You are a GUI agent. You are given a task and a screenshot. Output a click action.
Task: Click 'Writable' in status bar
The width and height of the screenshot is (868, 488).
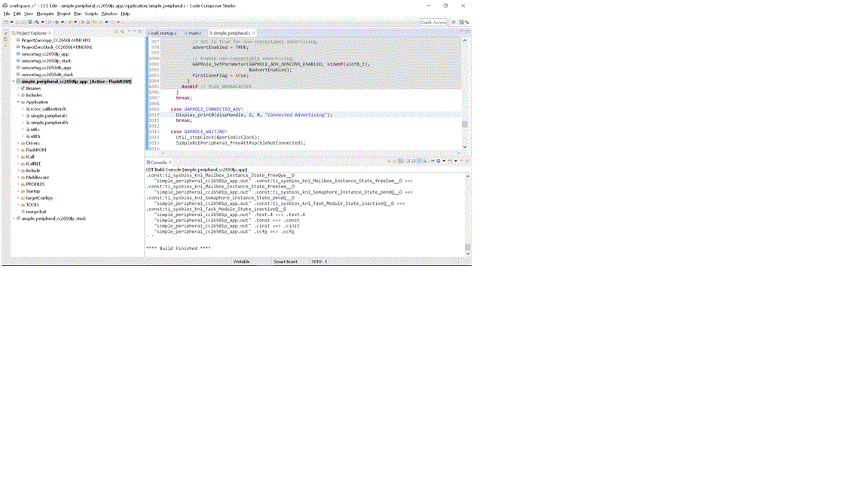tap(241, 261)
